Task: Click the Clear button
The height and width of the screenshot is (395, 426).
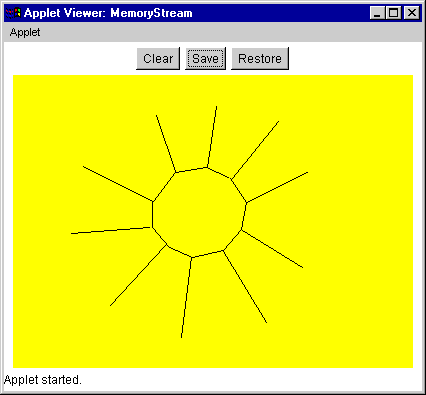Action: tap(158, 59)
